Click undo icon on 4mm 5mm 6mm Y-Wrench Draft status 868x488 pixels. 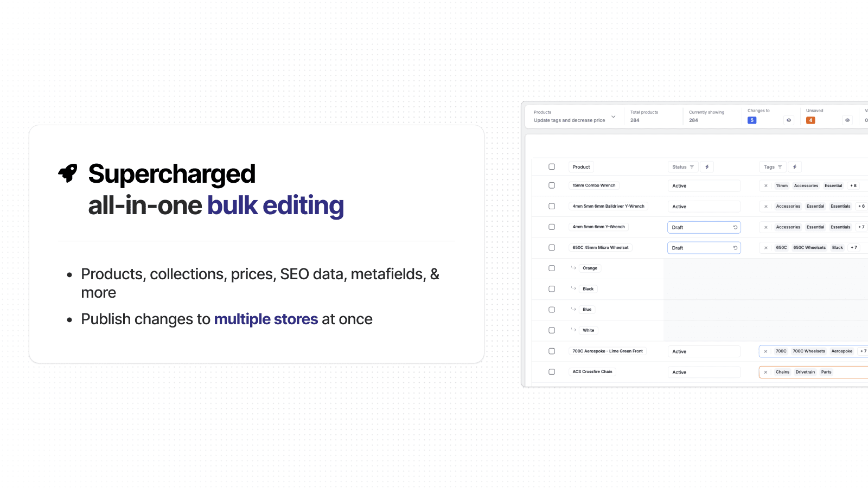coord(735,227)
